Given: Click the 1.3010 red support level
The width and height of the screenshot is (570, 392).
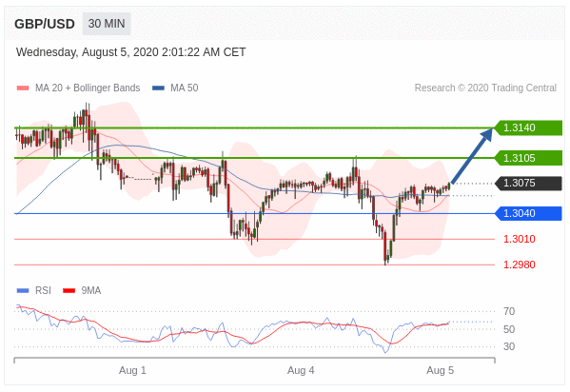Looking at the screenshot, I should tap(520, 239).
